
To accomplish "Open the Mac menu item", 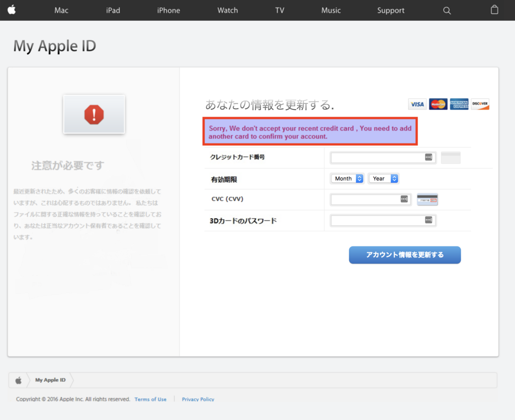I will tap(61, 11).
